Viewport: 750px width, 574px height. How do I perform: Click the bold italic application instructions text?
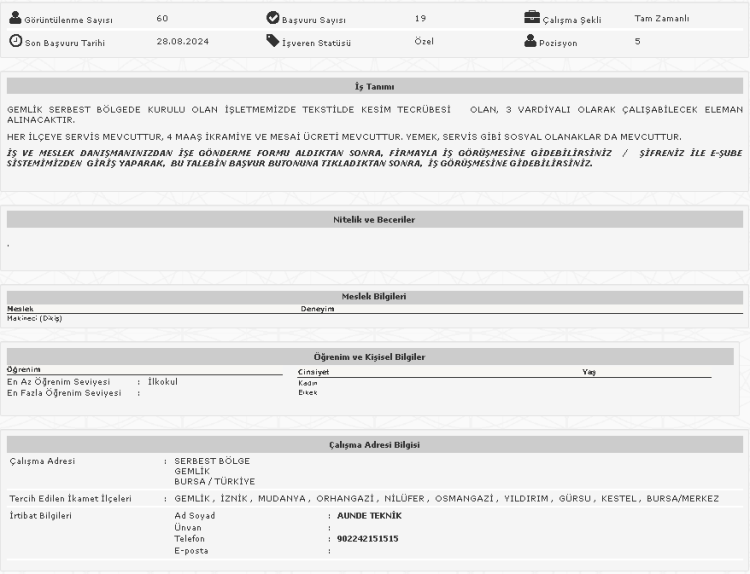tap(300, 158)
